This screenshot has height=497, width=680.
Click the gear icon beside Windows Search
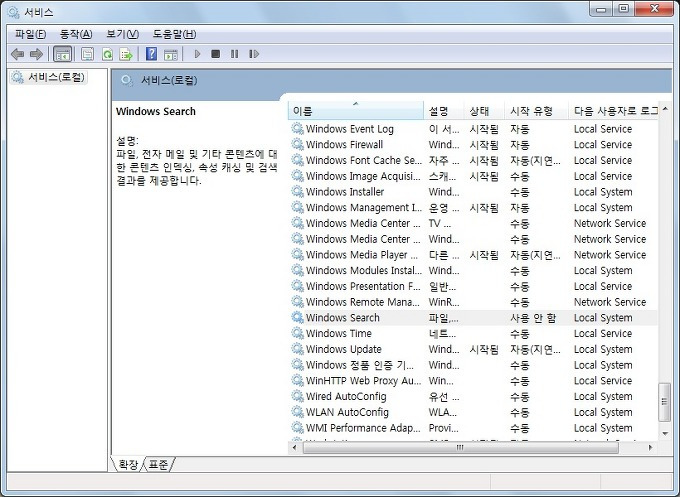tap(298, 317)
